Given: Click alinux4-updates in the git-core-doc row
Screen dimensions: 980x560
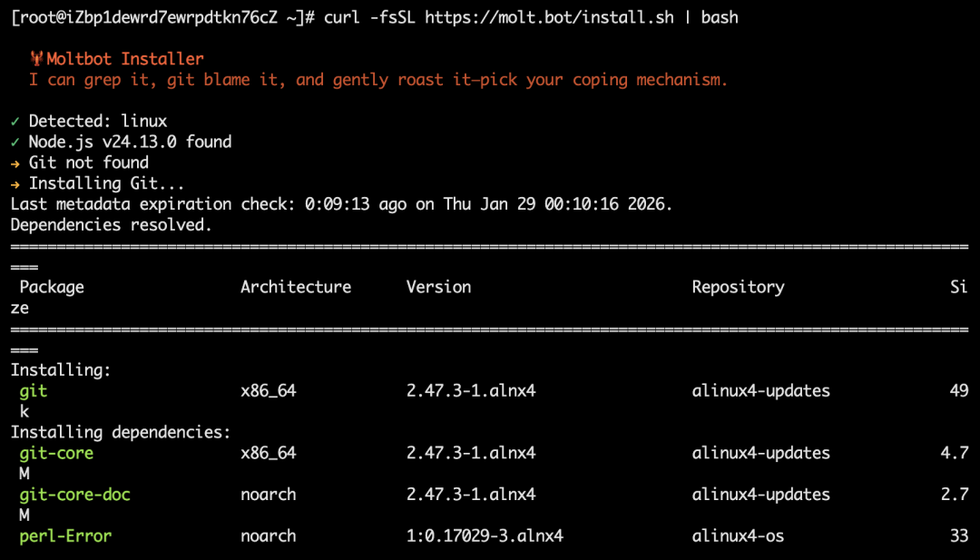Looking at the screenshot, I should [x=760, y=495].
